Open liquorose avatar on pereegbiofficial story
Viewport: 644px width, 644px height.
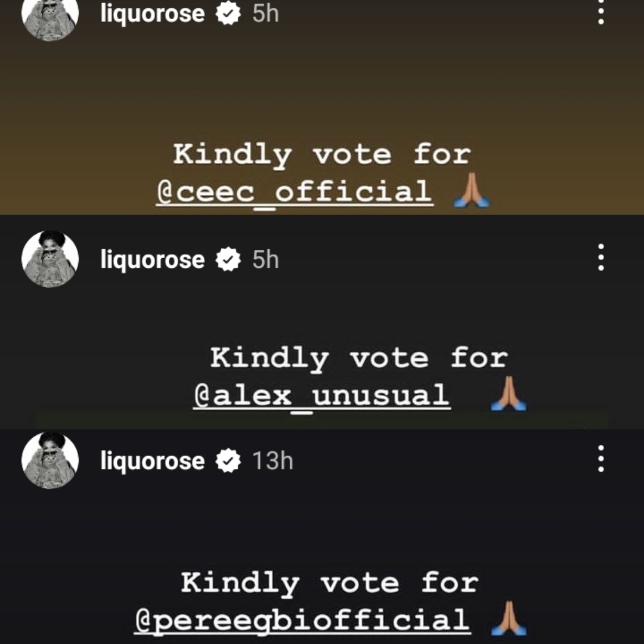[50, 460]
